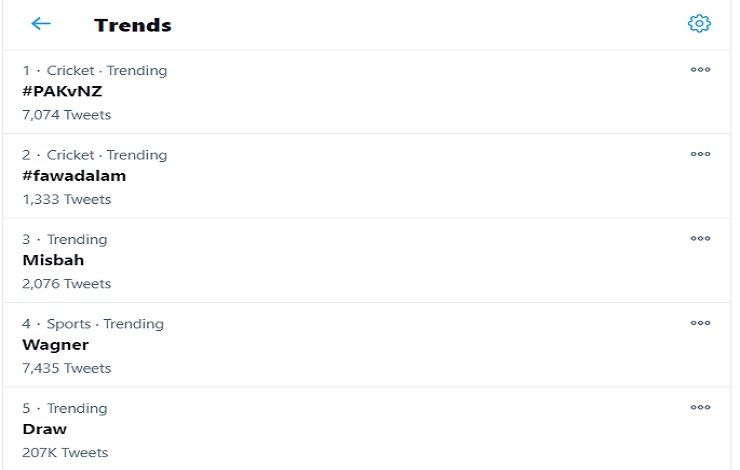The image size is (740, 470).
Task: Click the 7,435 Tweets count
Action: pos(66,368)
